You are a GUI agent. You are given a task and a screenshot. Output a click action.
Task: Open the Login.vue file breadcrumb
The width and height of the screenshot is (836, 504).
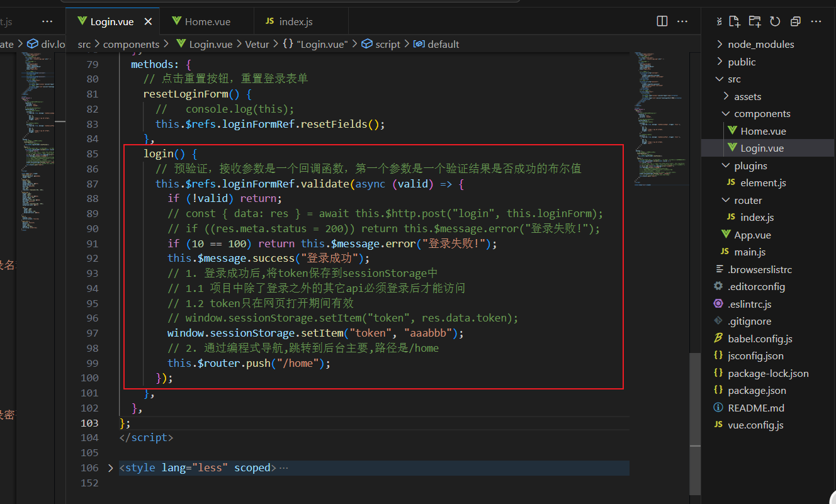click(x=204, y=44)
